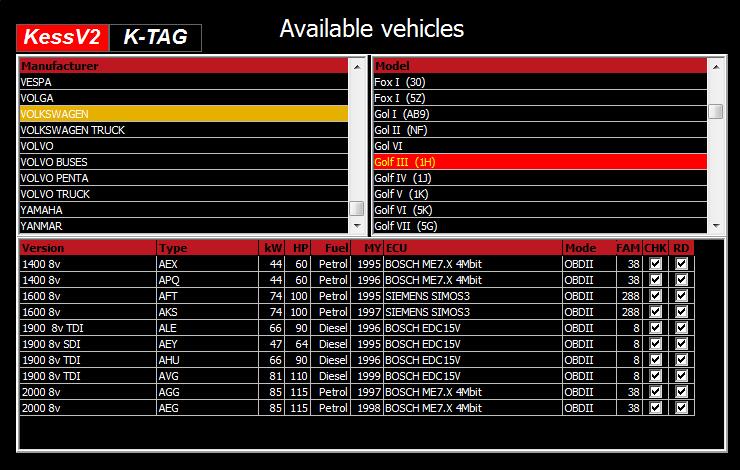Select the 1400 8v version in the AEX row
740x470 pixels.
[x=88, y=264]
